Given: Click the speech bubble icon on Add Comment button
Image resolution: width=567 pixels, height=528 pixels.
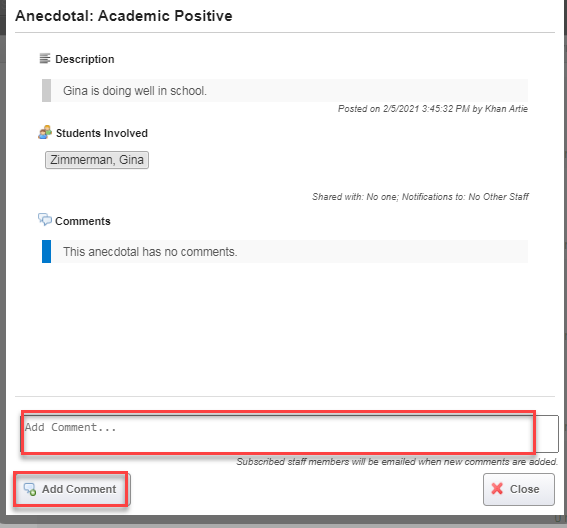Looking at the screenshot, I should 30,489.
